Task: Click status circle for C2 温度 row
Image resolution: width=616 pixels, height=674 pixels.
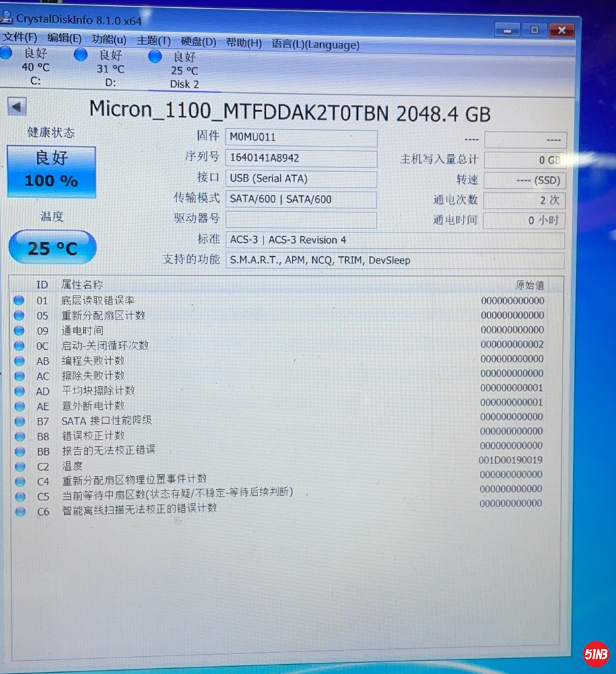Action: pos(20,467)
